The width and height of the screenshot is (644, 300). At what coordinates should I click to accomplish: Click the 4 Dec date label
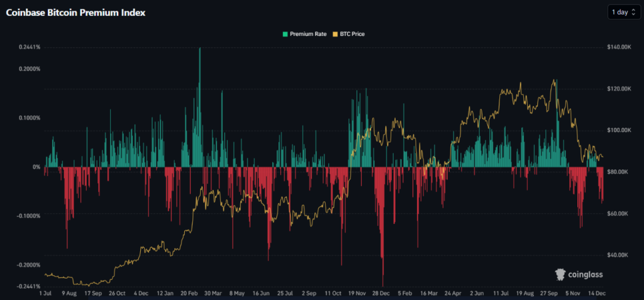[141, 294]
